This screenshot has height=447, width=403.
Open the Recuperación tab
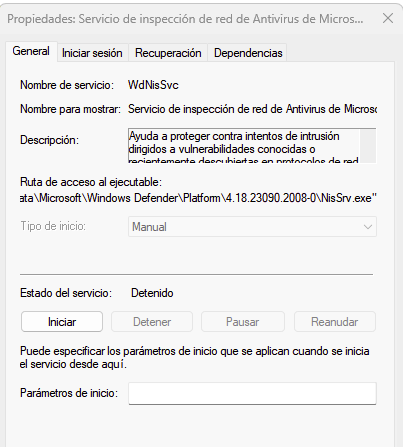[x=168, y=53]
